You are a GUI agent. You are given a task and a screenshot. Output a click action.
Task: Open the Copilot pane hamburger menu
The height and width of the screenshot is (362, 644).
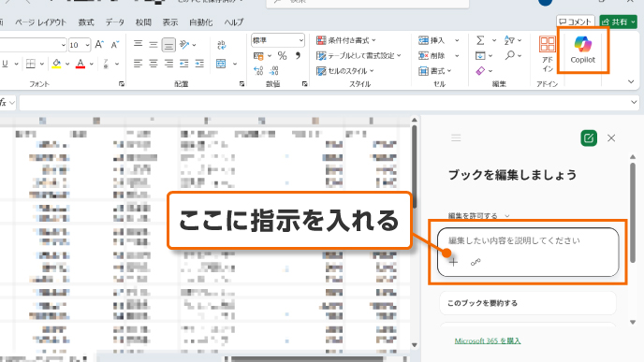456,138
